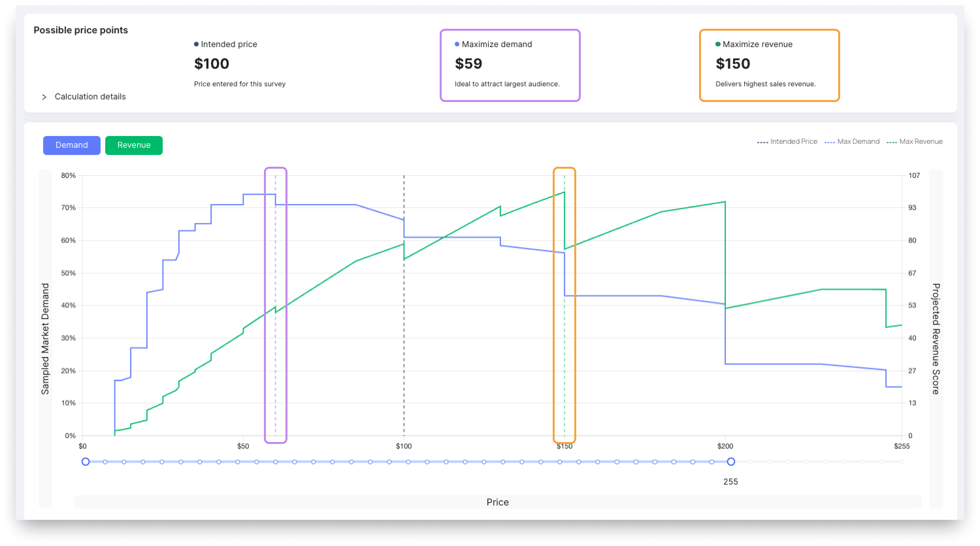Click the Max Revenue dashed legend marker
The image size is (980, 546).
(892, 142)
